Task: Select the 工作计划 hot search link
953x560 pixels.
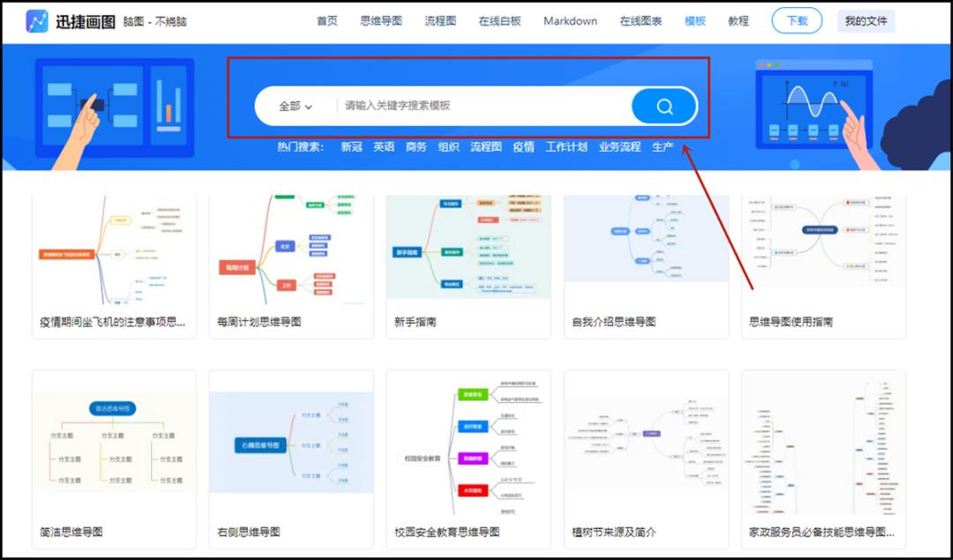Action: (565, 146)
